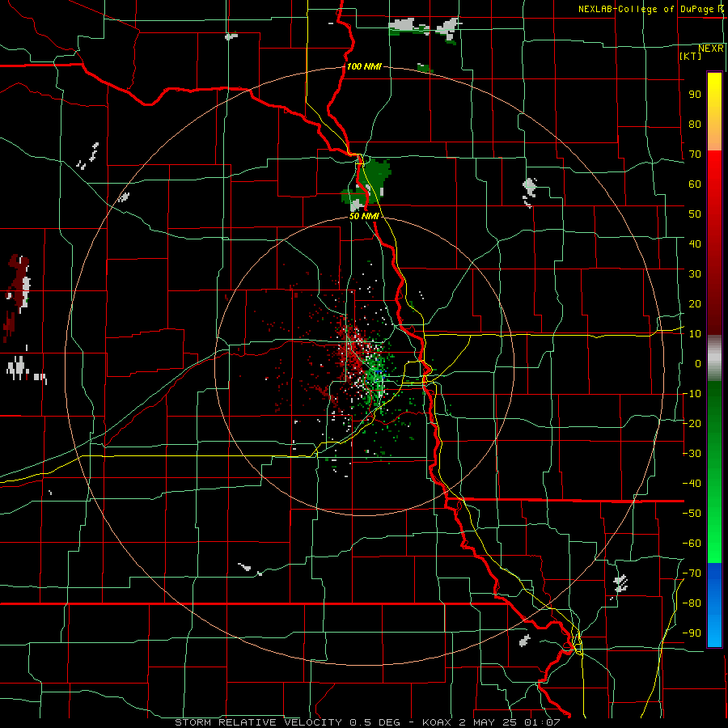The height and width of the screenshot is (728, 728).
Task: Click the NEXR label above the color bar
Action: tap(711, 49)
